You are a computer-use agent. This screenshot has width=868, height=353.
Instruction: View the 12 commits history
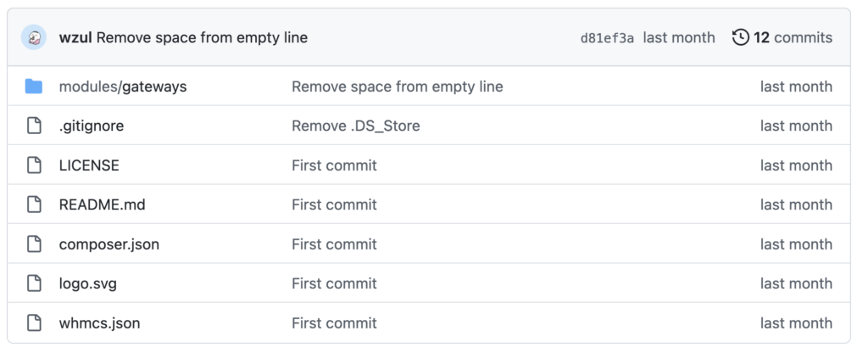tap(793, 37)
